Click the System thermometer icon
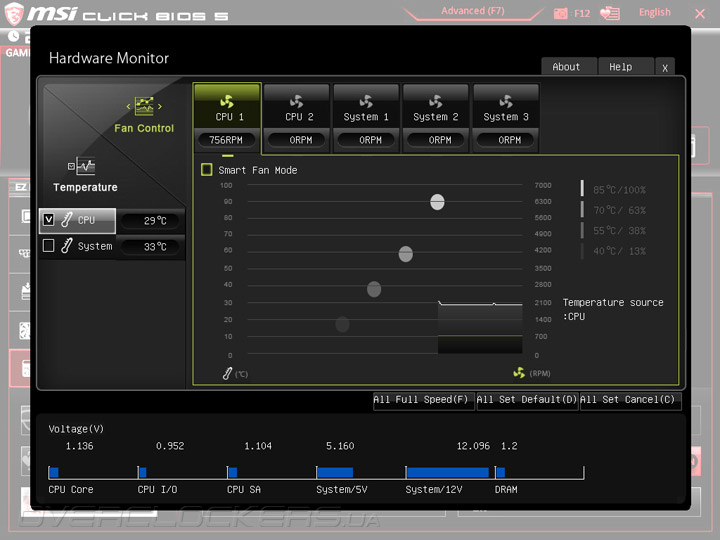The image size is (720, 540). [x=67, y=246]
